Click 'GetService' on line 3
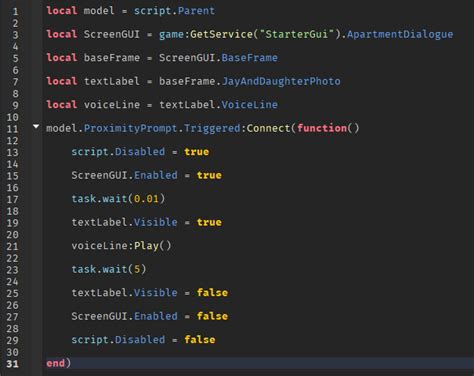 click(221, 34)
